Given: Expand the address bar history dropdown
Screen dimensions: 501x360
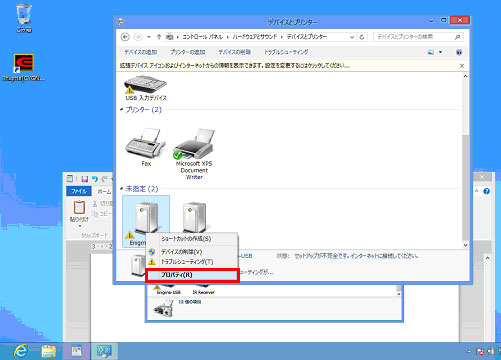Looking at the screenshot, I should [352, 37].
